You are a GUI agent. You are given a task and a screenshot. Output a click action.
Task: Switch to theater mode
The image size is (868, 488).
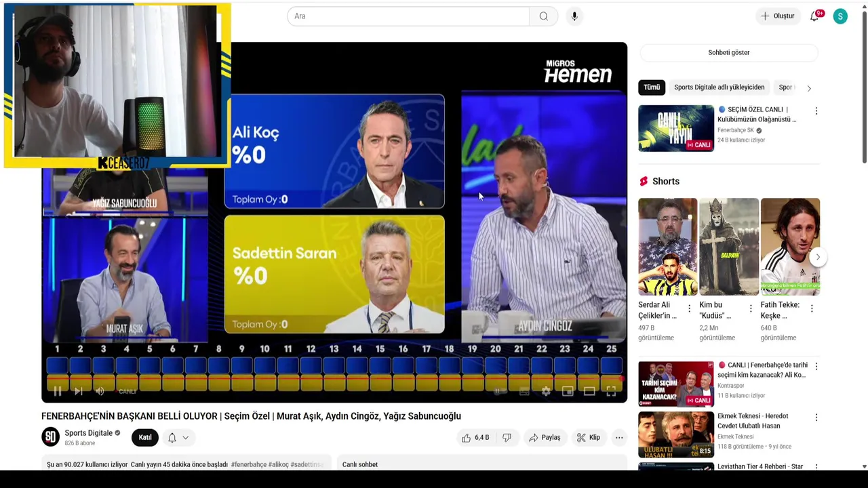589,391
